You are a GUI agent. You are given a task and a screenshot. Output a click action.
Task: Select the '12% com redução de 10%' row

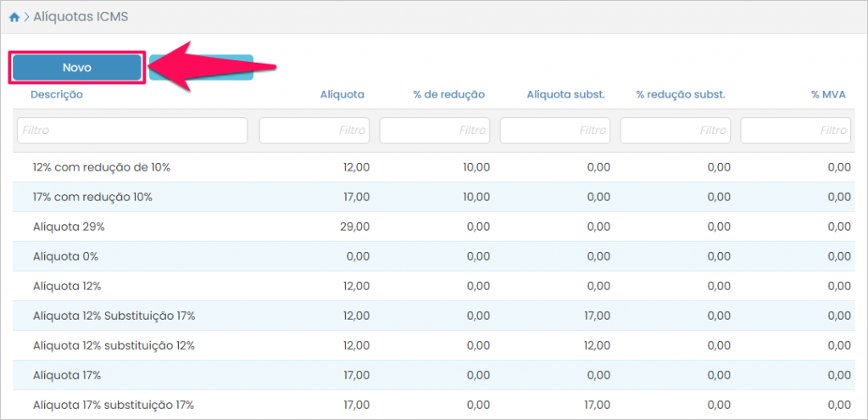pos(102,168)
